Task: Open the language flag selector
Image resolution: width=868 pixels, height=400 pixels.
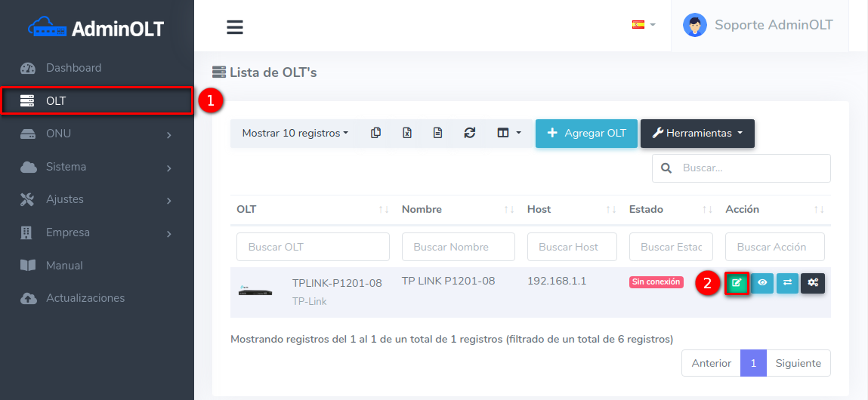Action: (643, 24)
